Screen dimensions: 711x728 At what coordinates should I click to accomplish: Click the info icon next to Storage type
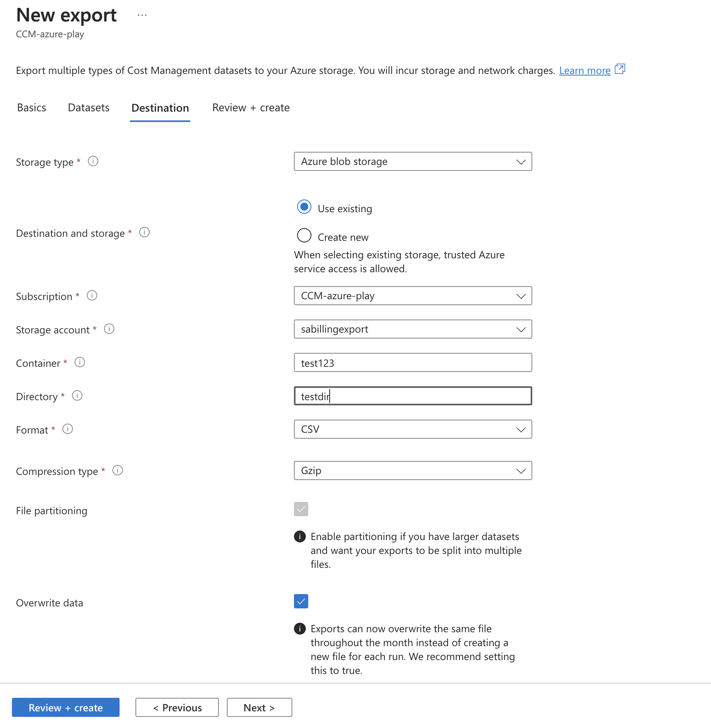coord(93,161)
